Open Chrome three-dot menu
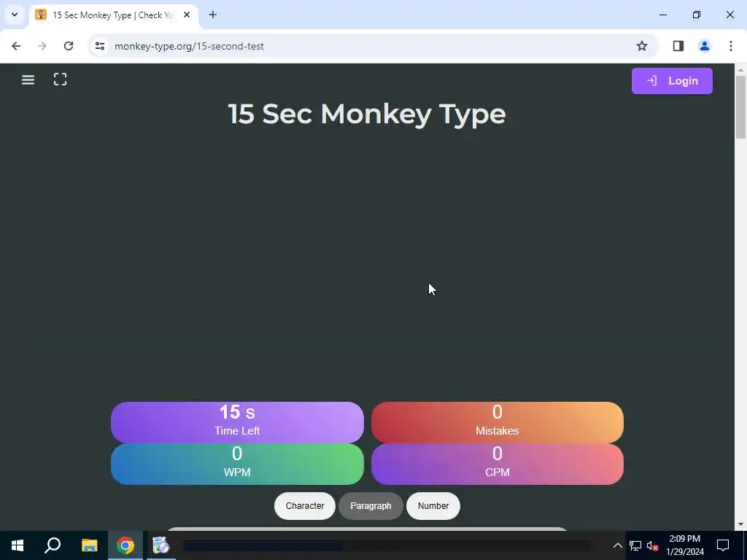This screenshot has height=560, width=747. pyautogui.click(x=731, y=46)
